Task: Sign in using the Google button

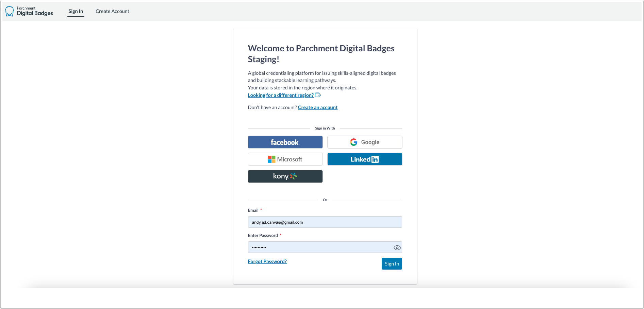Action: [x=364, y=142]
